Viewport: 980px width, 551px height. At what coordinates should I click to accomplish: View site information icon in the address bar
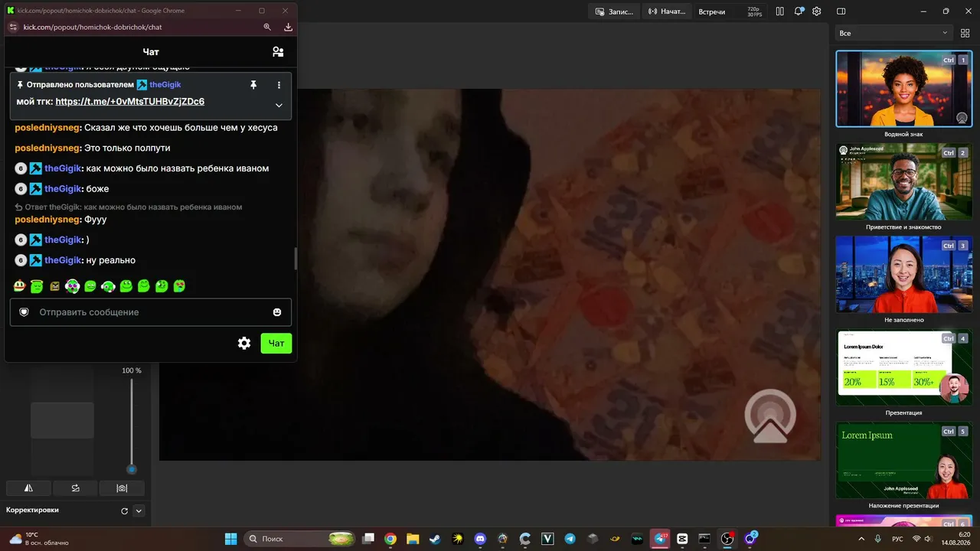12,27
